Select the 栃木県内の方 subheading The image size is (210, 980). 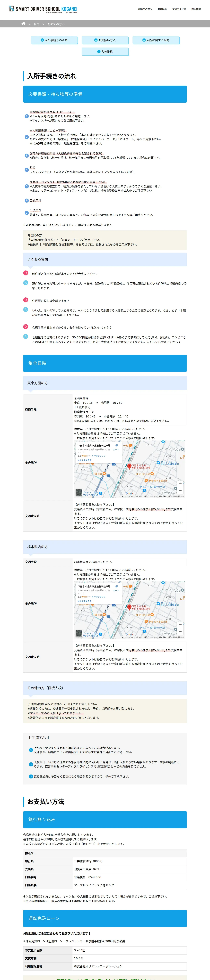point(105,547)
